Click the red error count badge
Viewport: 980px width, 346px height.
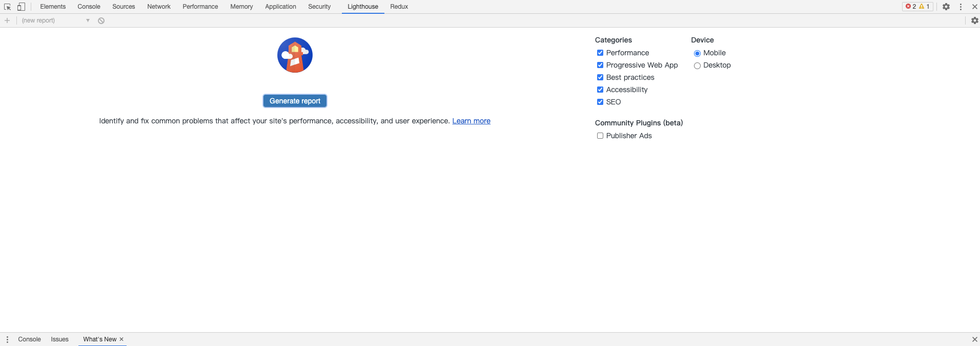(x=911, y=7)
